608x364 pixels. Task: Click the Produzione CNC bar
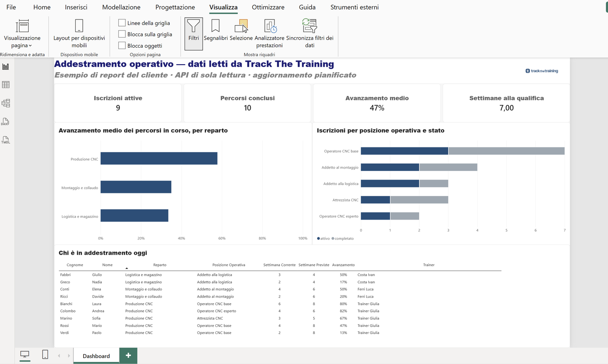[159, 158]
